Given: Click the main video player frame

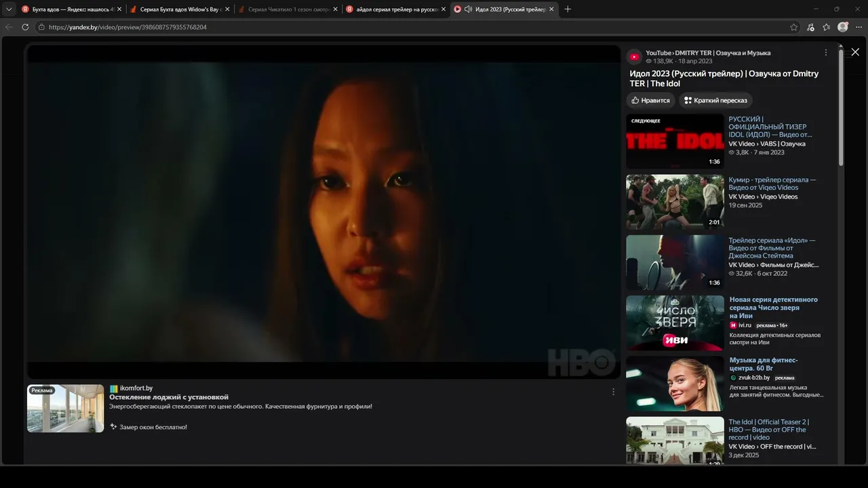Looking at the screenshot, I should (x=323, y=211).
